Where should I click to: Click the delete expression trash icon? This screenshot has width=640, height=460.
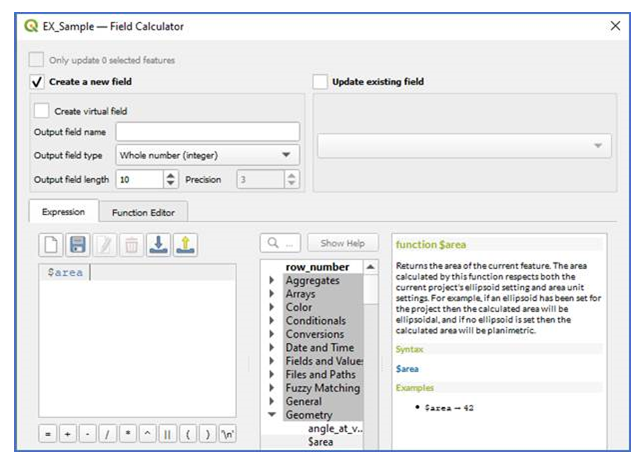tap(131, 245)
